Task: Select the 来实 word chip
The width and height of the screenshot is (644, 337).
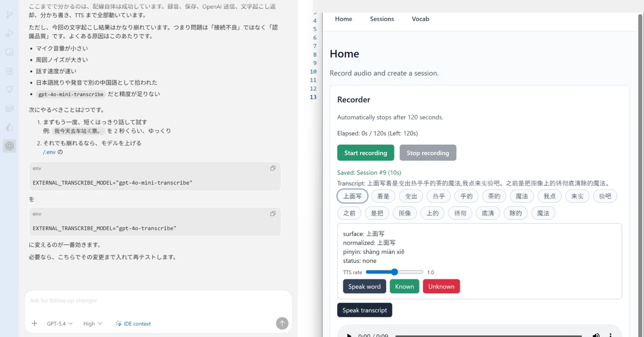Action: coord(577,196)
